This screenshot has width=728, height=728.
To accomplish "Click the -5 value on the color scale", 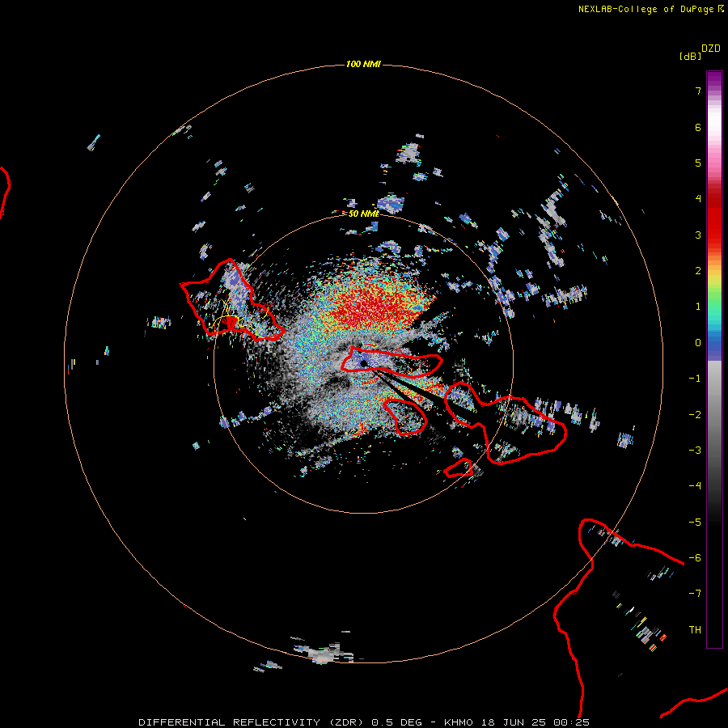I will (695, 523).
